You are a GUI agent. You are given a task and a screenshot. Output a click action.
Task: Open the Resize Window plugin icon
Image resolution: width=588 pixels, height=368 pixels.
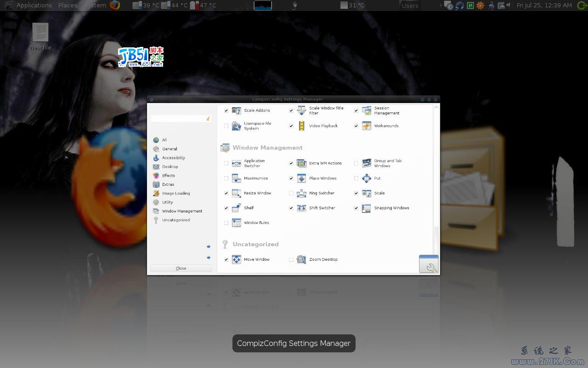tap(237, 193)
